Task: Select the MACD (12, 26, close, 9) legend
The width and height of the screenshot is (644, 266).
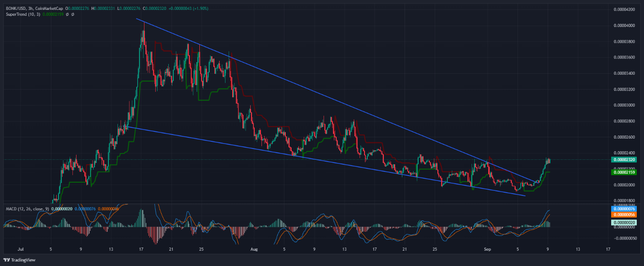Action: (26, 209)
